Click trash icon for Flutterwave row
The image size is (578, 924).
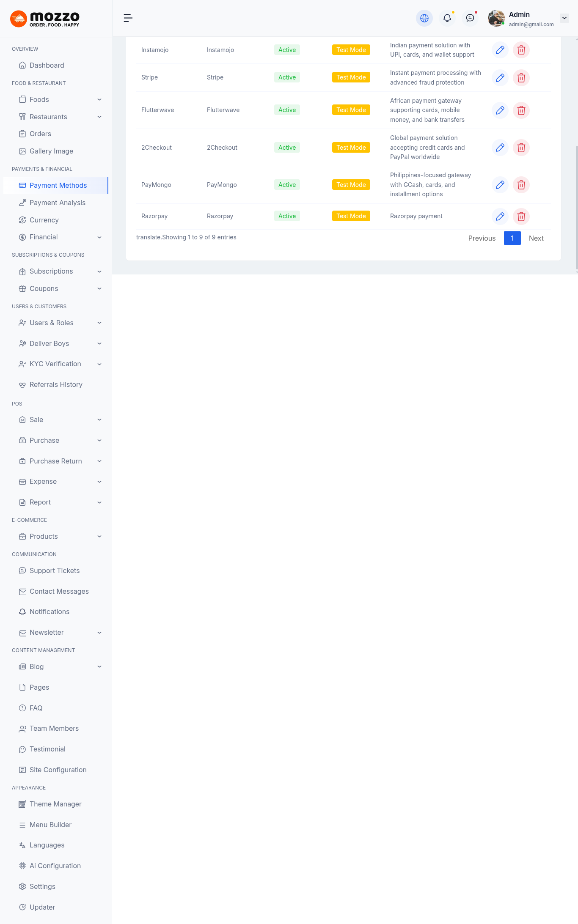click(521, 110)
